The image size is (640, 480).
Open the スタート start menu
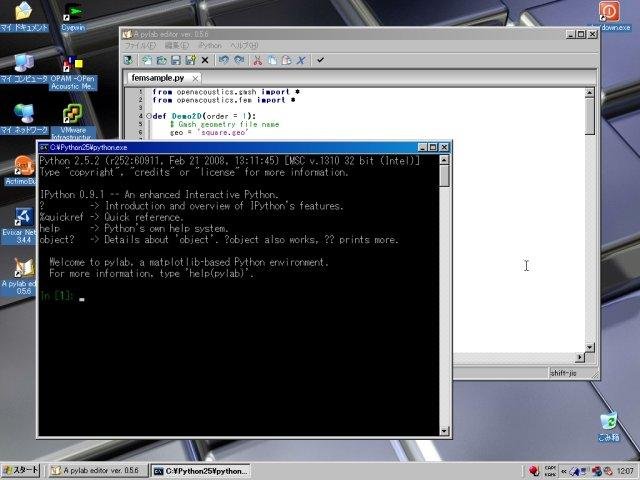coord(20,470)
